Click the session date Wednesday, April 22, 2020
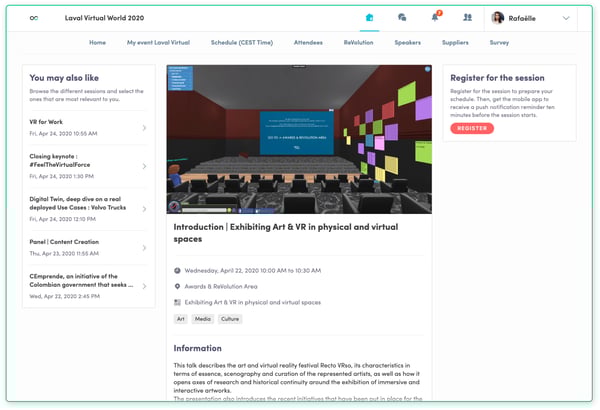This screenshot has height=410, width=600. (253, 271)
